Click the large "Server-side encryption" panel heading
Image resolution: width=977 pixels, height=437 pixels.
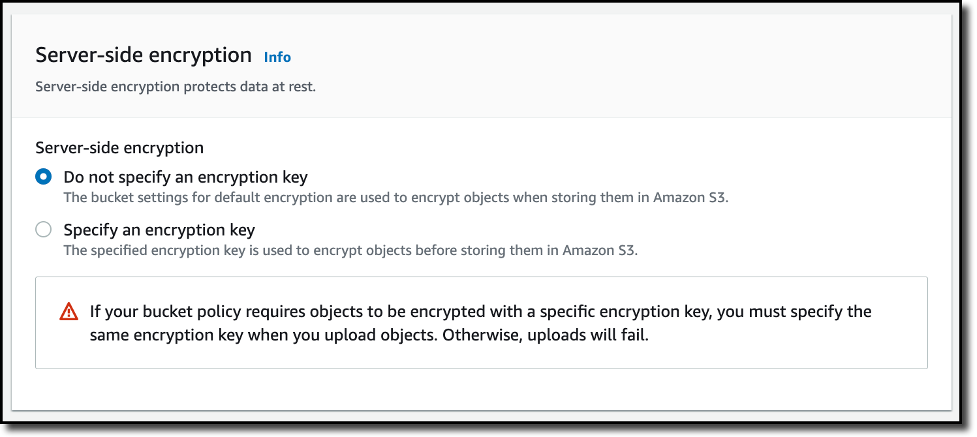click(x=143, y=55)
